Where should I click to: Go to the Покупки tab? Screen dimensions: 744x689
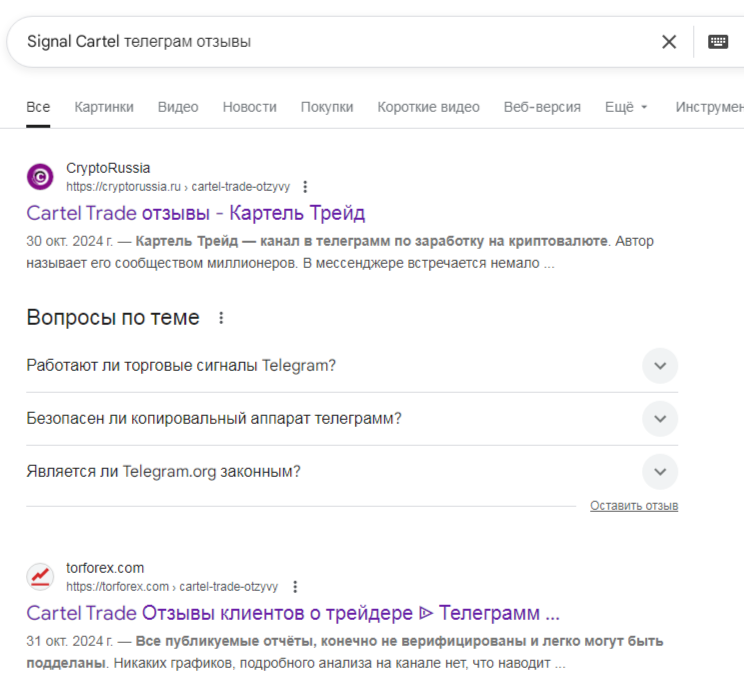click(x=327, y=107)
